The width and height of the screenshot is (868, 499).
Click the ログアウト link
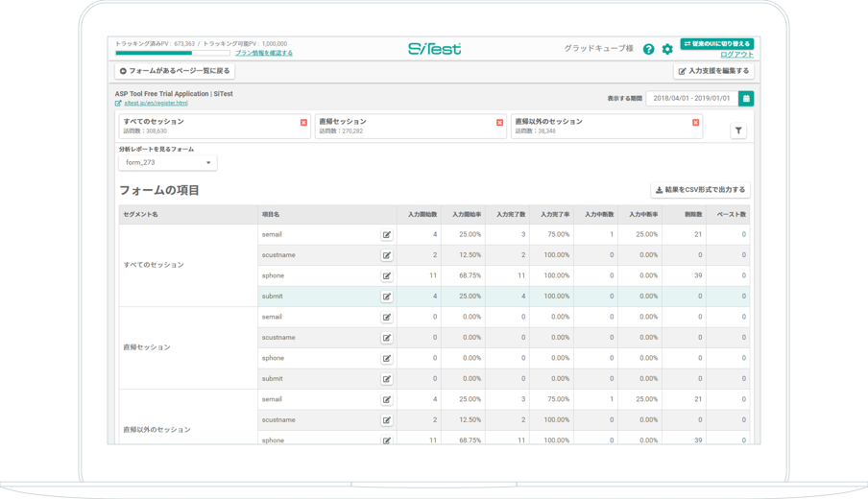coord(736,55)
